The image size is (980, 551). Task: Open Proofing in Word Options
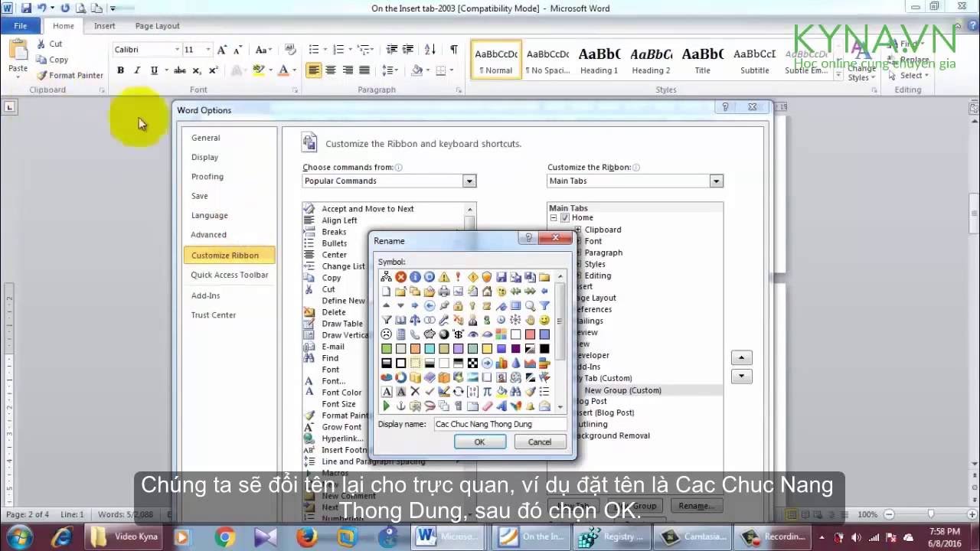tap(207, 177)
